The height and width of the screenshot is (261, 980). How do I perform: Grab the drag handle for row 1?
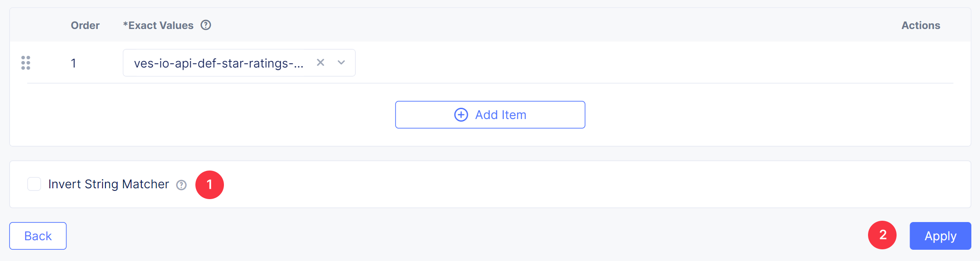pos(26,63)
